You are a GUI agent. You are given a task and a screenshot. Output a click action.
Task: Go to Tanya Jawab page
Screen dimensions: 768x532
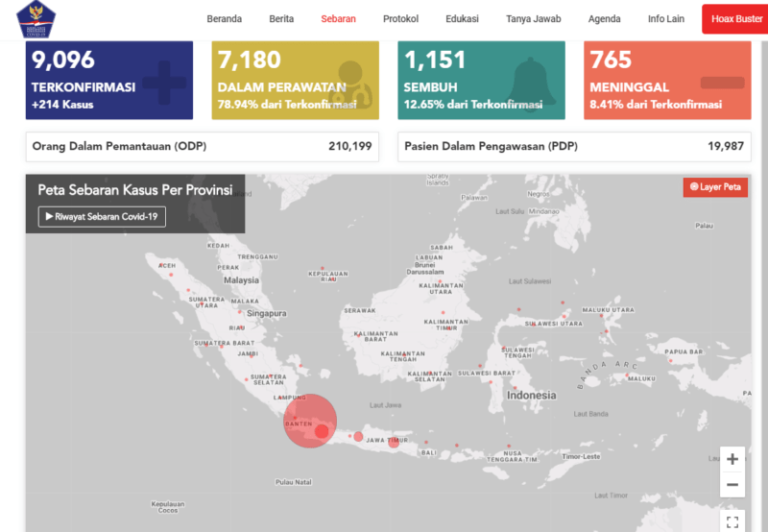[x=533, y=18]
